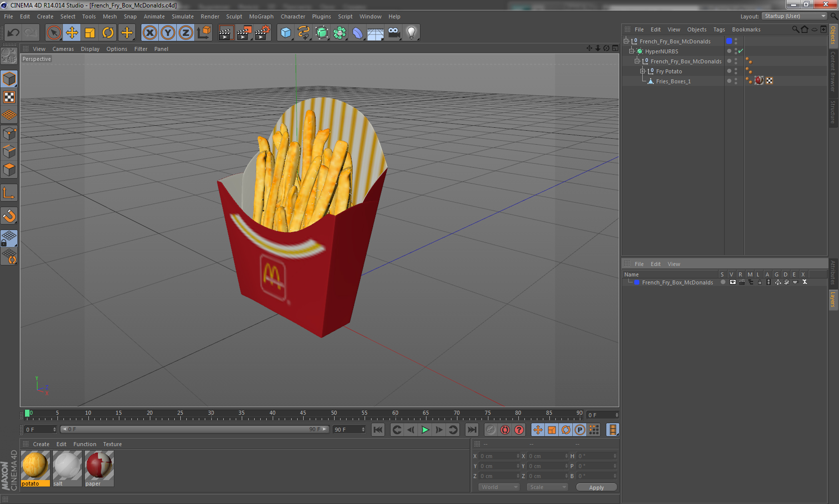The height and width of the screenshot is (504, 839).
Task: Toggle Fry Potato visibility dot
Action: (736, 69)
